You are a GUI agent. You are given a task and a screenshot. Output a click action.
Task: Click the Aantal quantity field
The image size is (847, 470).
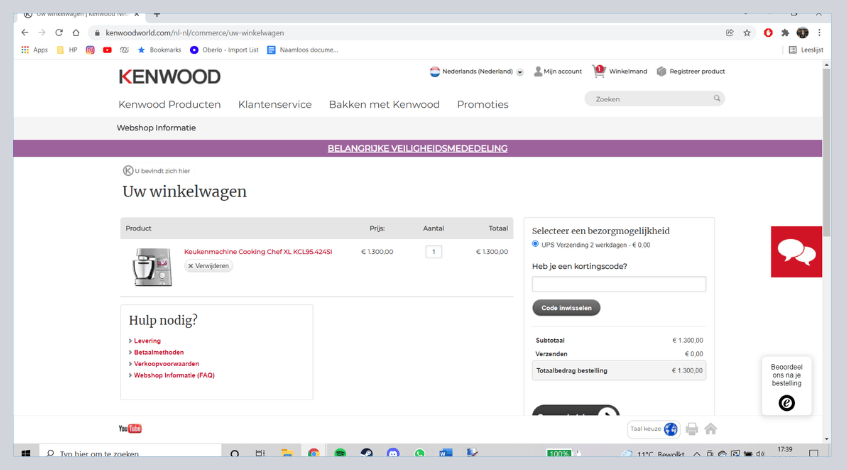(433, 252)
